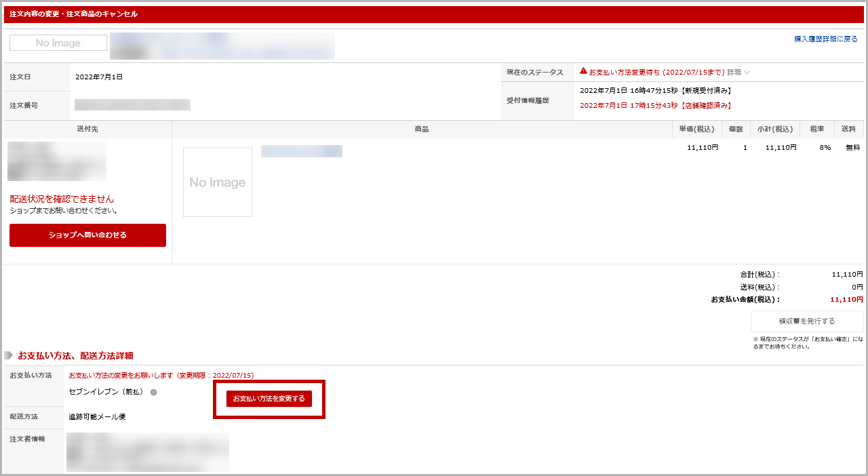
Task: Click the お支払い方法を変更する button
Action: point(269,399)
